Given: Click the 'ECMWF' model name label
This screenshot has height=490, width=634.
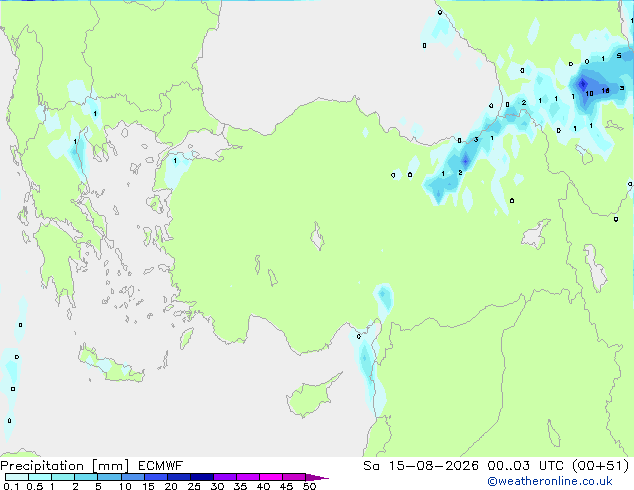Looking at the screenshot, I should point(161,466).
